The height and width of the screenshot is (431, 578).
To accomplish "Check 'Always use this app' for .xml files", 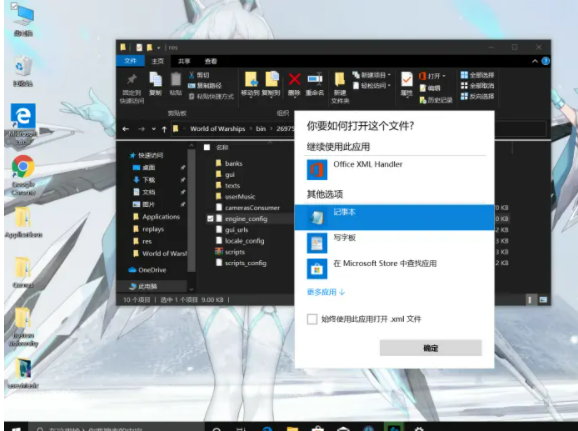I will 312,319.
